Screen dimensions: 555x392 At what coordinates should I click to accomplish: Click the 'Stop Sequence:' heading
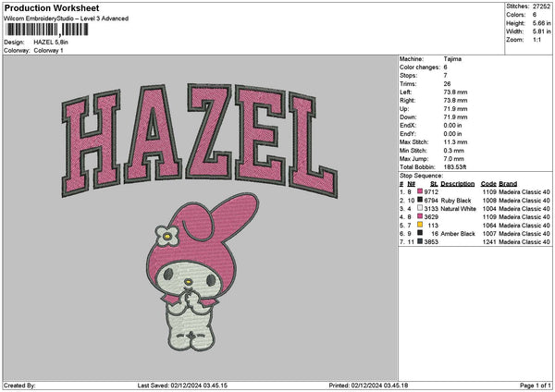421,176
